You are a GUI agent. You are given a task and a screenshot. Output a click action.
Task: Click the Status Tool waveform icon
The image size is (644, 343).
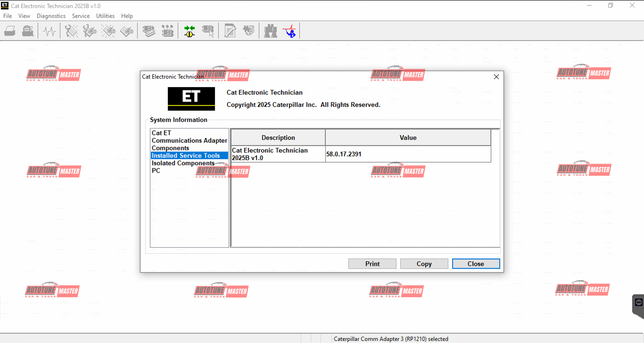[x=49, y=31]
